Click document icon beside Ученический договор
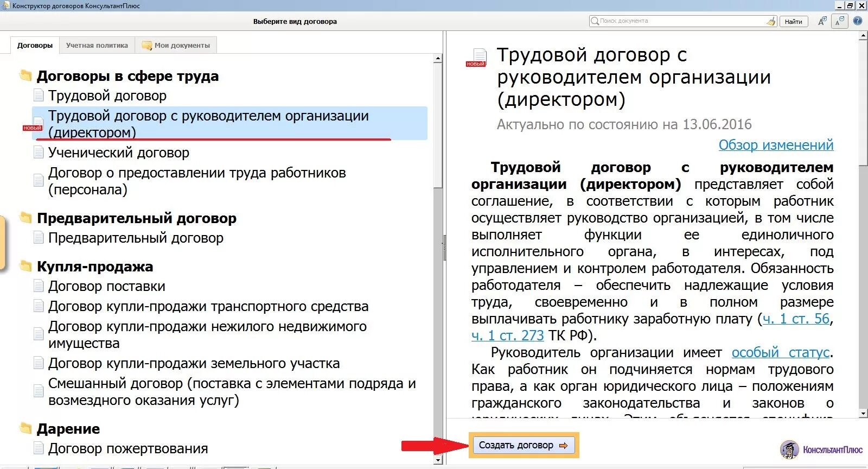The height and width of the screenshot is (469, 868). tap(39, 153)
